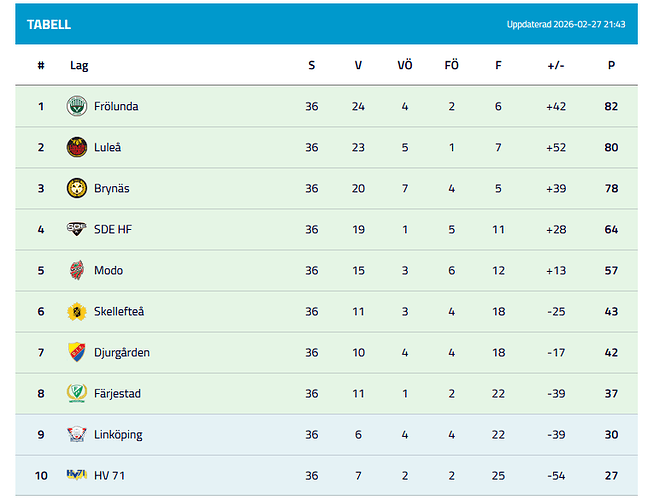Click the Linköping team logo
Screen dimensions: 647x500
point(77,434)
